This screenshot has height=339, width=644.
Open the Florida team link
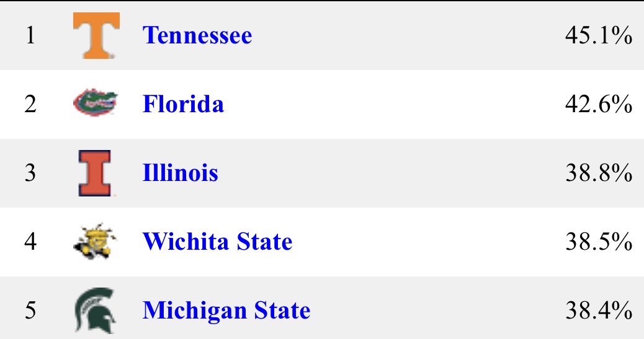click(183, 104)
